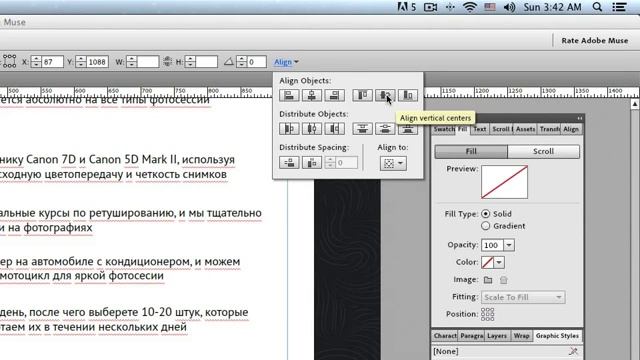Clear style overrides in Graphic Styles

point(573,351)
